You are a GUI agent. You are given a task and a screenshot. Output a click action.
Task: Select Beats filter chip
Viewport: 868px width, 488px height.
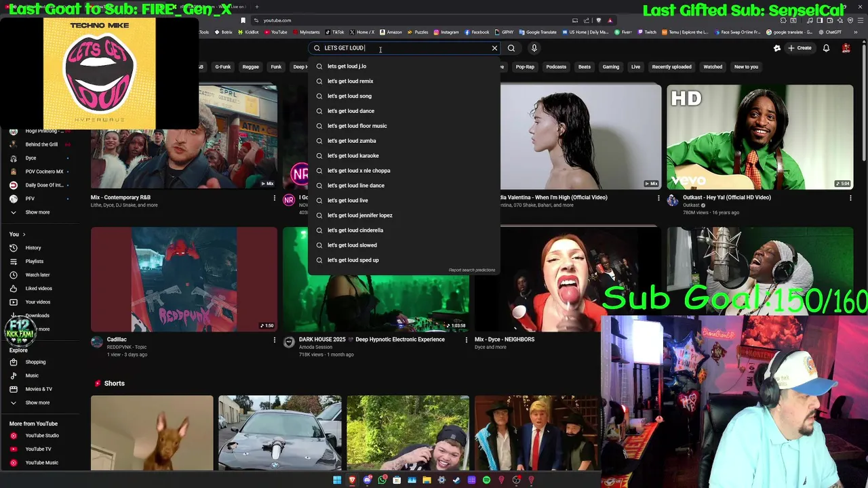(585, 67)
